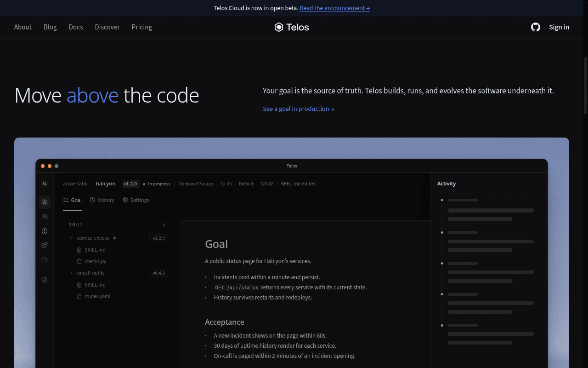Click the page's vertical scrollbar thumb
This screenshot has width=588, height=368.
click(x=586, y=86)
